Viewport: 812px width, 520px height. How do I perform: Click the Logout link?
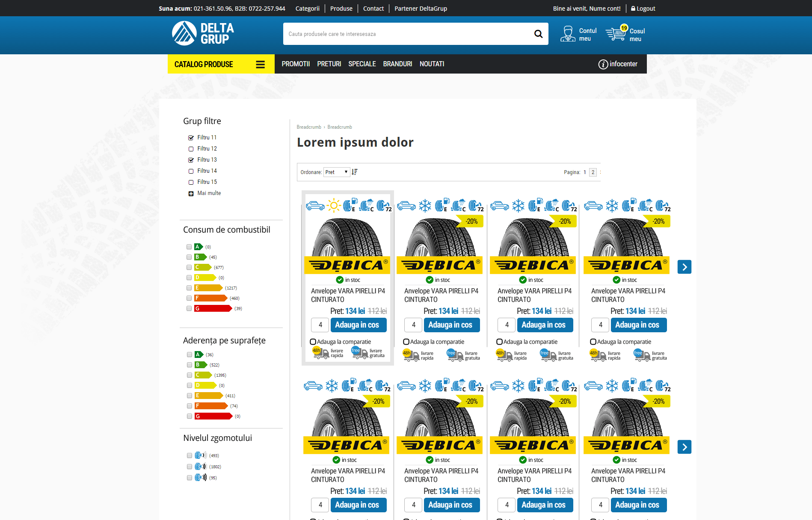coord(646,9)
